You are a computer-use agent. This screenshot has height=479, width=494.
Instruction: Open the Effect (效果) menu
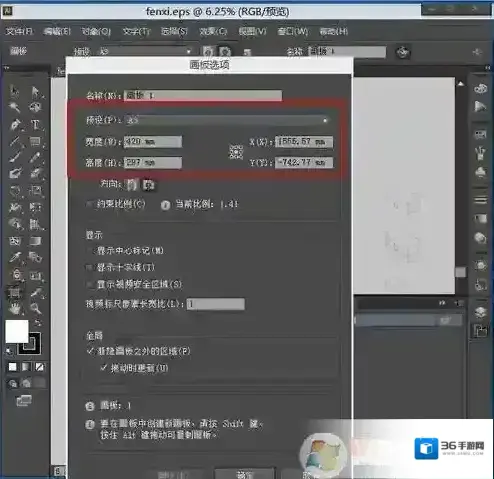coord(213,31)
